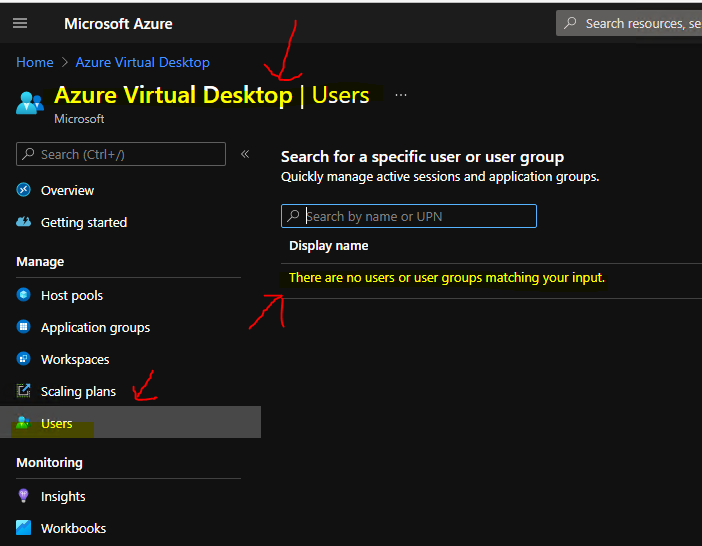Click the Manage section heading
The height and width of the screenshot is (546, 702).
click(40, 262)
